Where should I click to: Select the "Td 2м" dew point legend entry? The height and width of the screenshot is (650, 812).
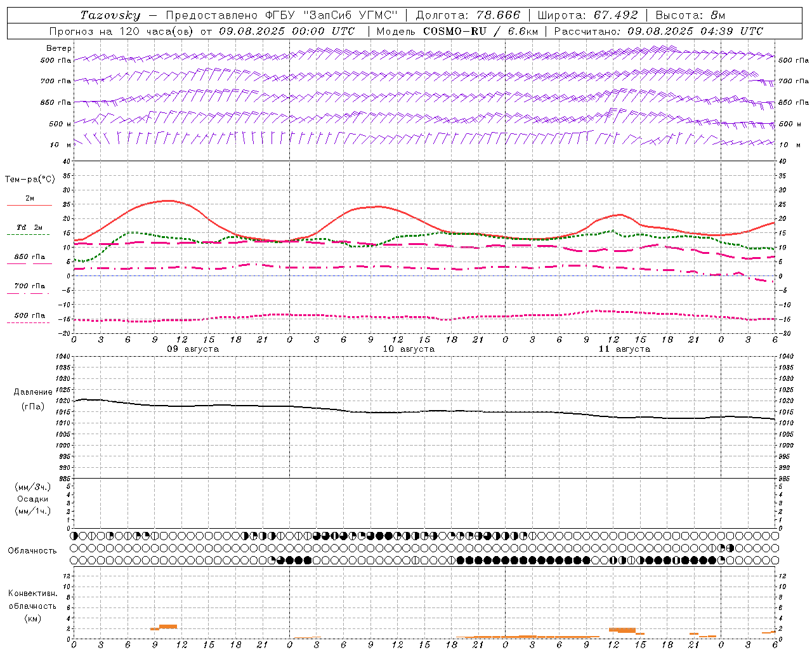[30, 227]
